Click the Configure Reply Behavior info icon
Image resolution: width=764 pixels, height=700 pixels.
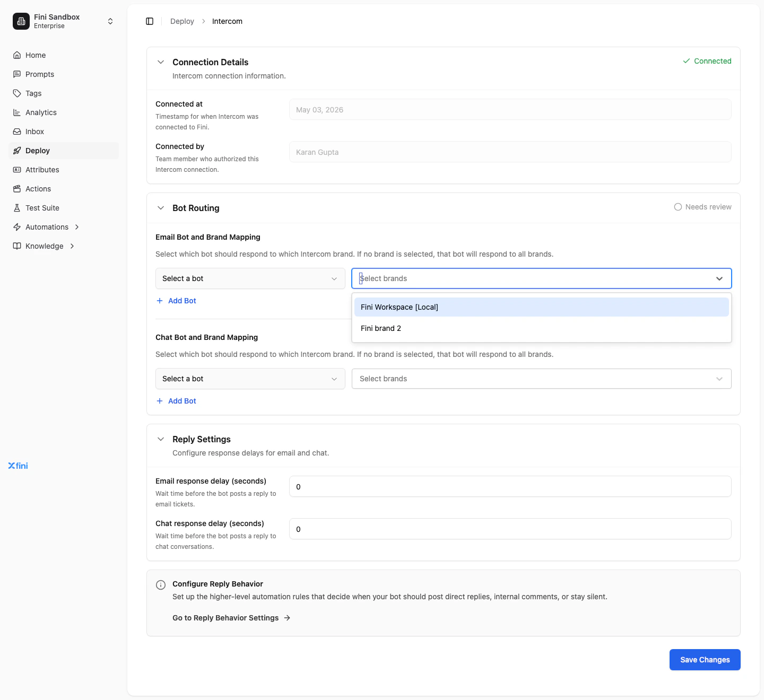pos(161,585)
